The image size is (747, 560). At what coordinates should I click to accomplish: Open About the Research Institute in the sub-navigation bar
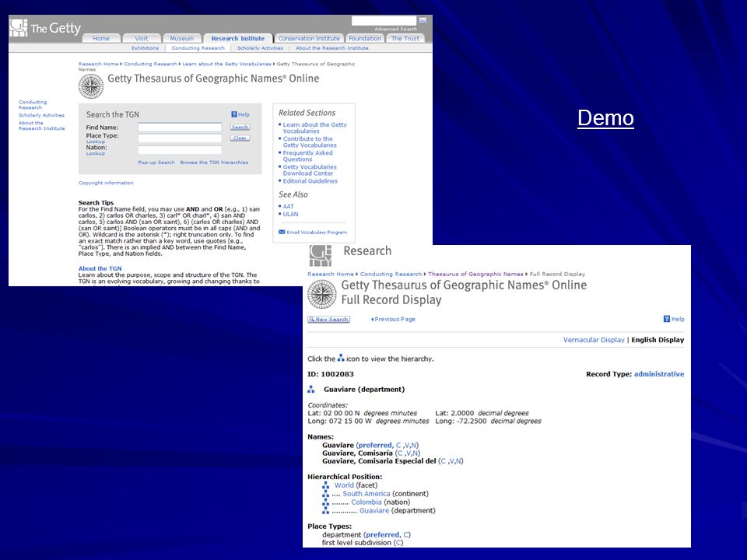click(332, 48)
